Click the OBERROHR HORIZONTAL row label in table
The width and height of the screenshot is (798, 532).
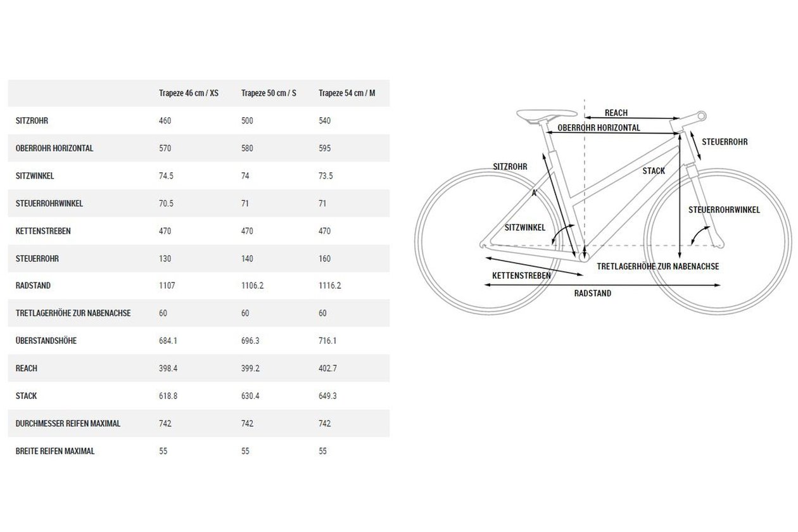(x=54, y=148)
